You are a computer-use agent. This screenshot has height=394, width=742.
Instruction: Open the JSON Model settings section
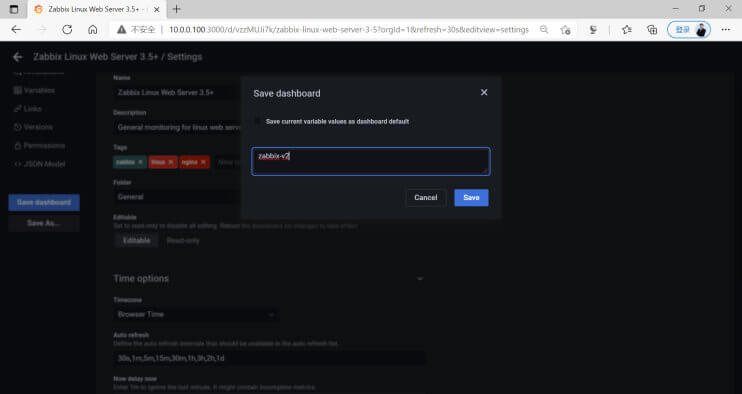pos(39,164)
